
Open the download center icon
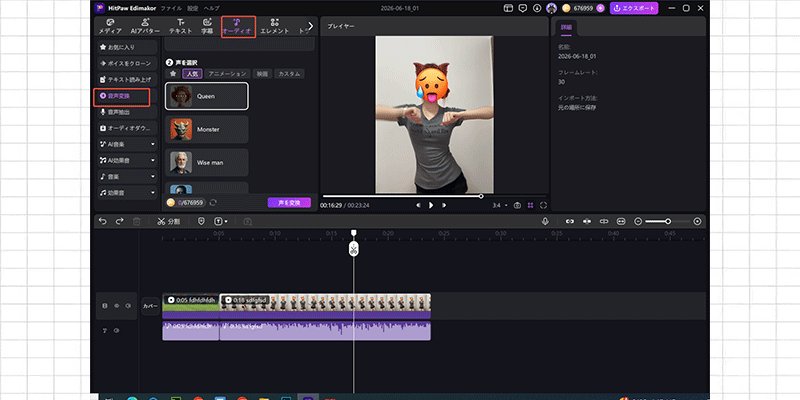[x=537, y=8]
